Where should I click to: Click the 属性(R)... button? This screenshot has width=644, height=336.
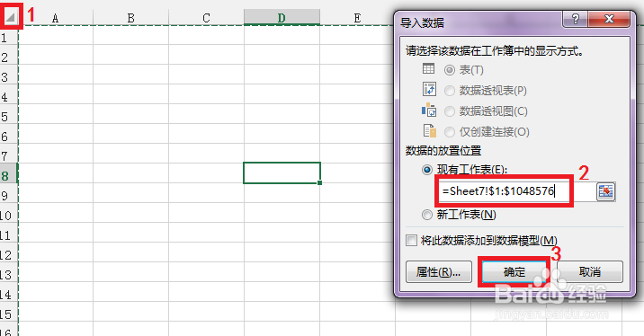point(439,271)
